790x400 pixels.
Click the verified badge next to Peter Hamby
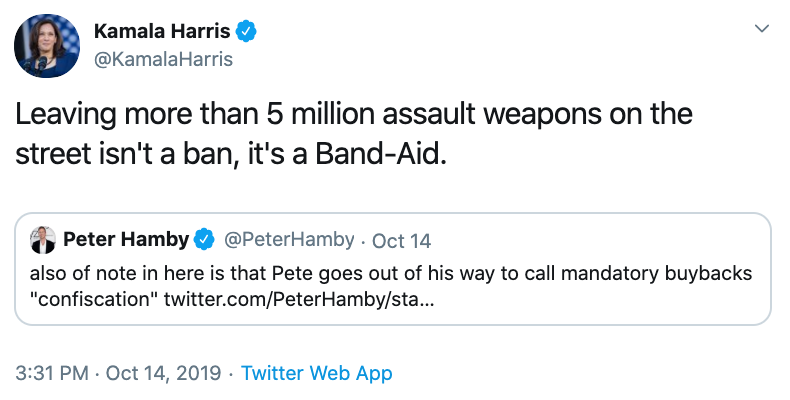click(205, 240)
